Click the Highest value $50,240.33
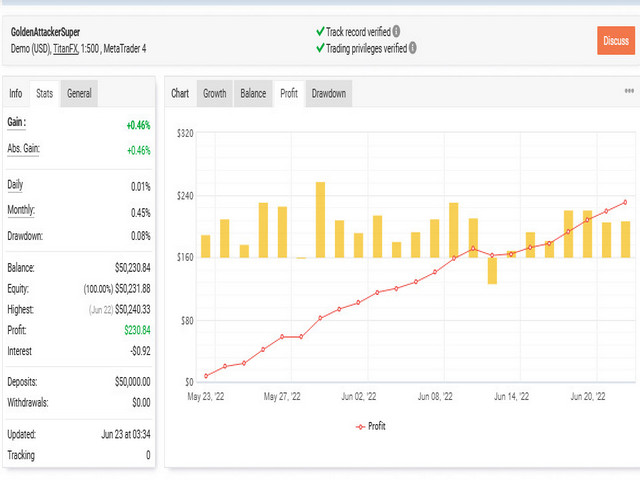 click(x=133, y=309)
